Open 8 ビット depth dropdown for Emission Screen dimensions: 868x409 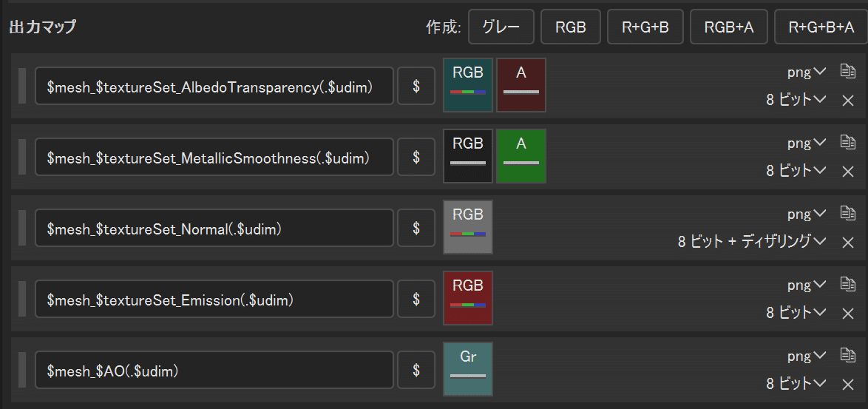click(796, 312)
